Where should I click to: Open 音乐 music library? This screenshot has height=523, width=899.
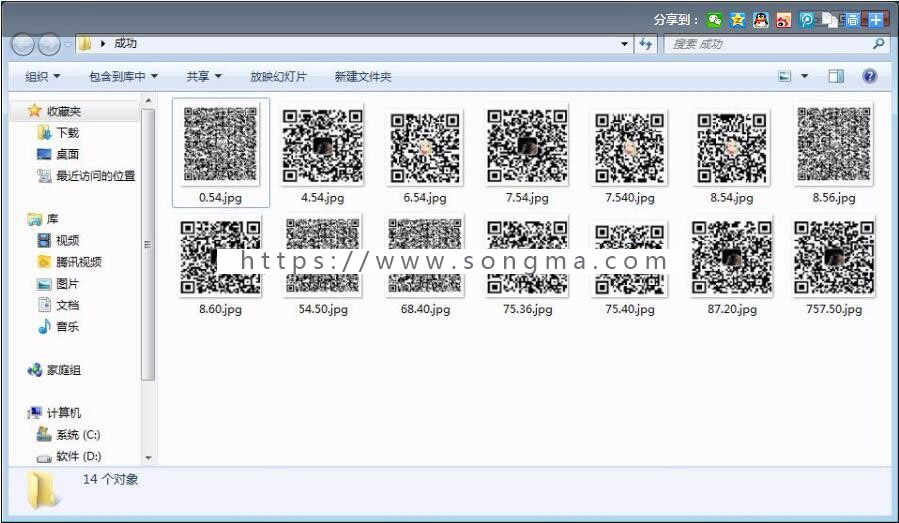pyautogui.click(x=58, y=326)
